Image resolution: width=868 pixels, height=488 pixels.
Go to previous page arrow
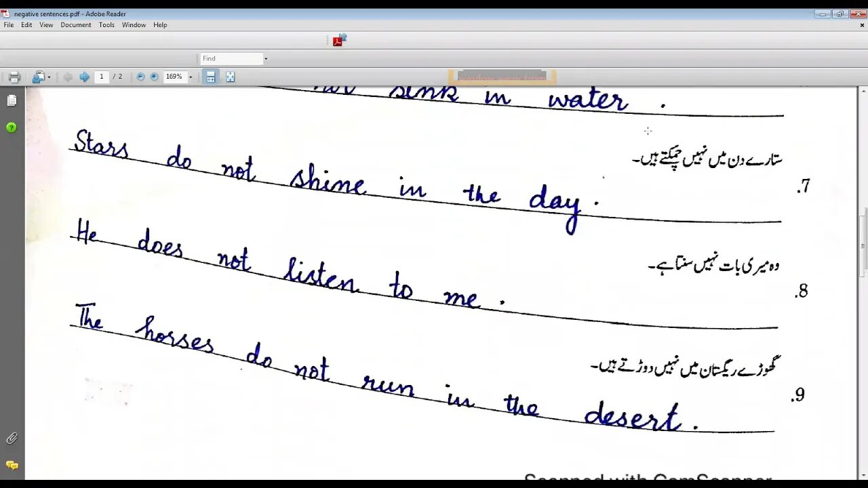tap(68, 77)
